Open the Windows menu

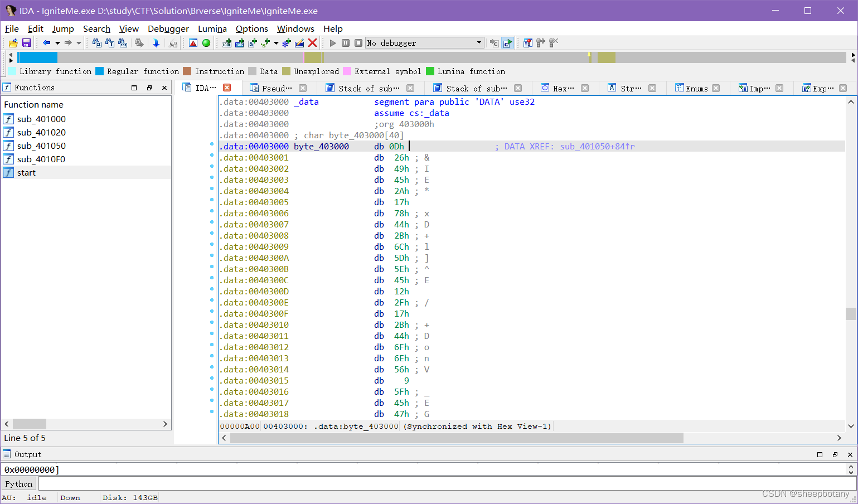coord(295,29)
